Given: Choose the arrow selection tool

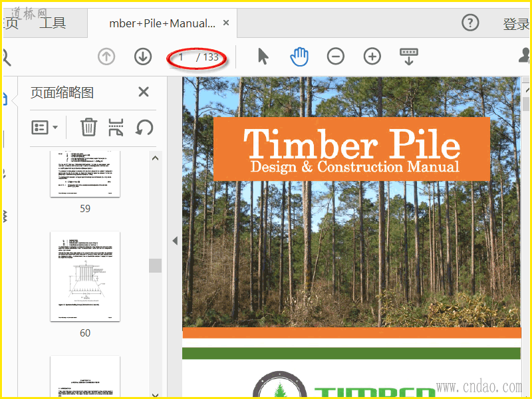Looking at the screenshot, I should click(263, 57).
